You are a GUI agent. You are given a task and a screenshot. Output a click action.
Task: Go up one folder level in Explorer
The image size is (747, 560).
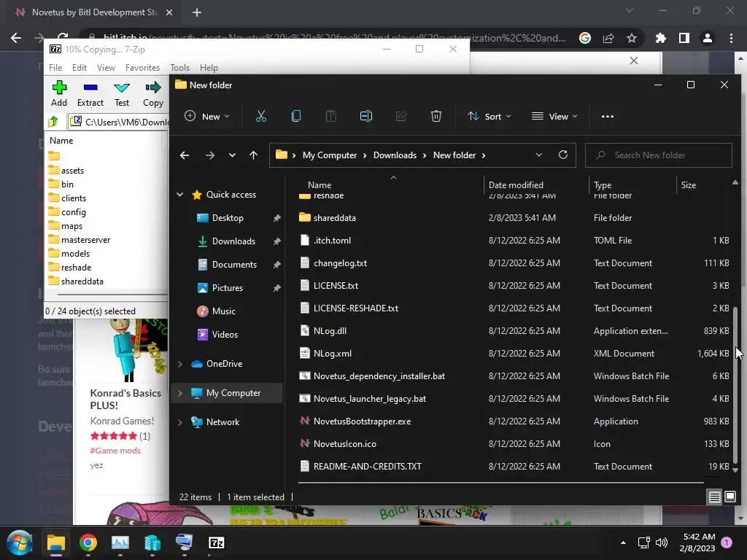(253, 155)
